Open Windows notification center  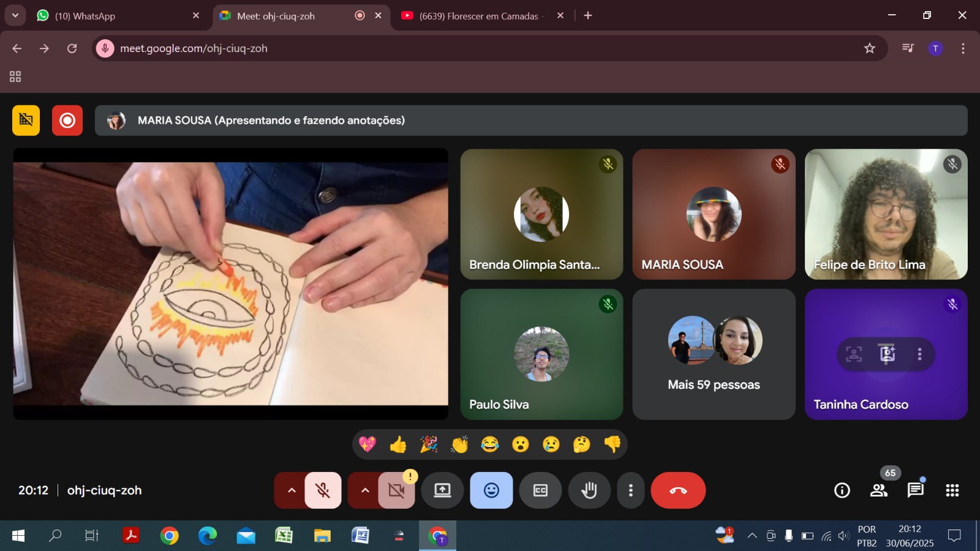coord(954,536)
